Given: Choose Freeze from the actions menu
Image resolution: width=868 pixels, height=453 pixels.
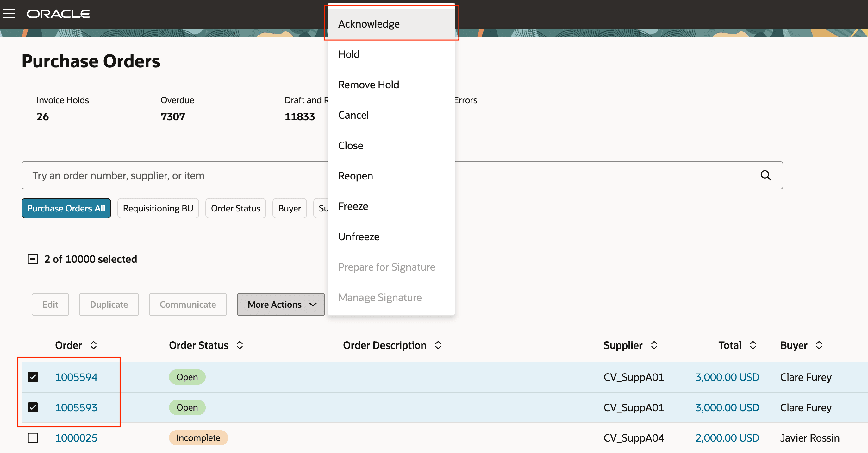Looking at the screenshot, I should pyautogui.click(x=353, y=206).
